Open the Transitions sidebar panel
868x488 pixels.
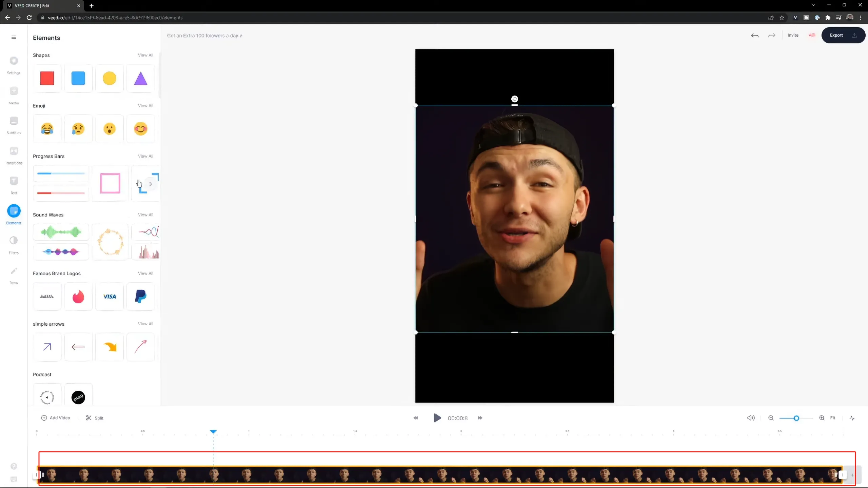point(14,155)
